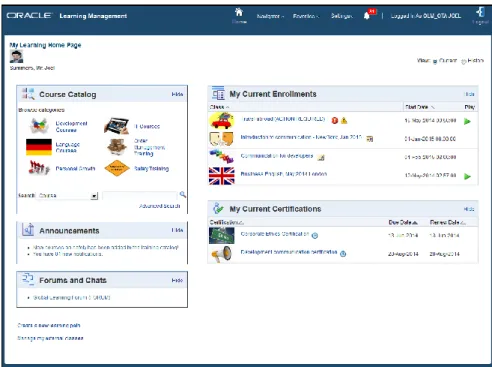Select the Current view radio button

point(435,61)
